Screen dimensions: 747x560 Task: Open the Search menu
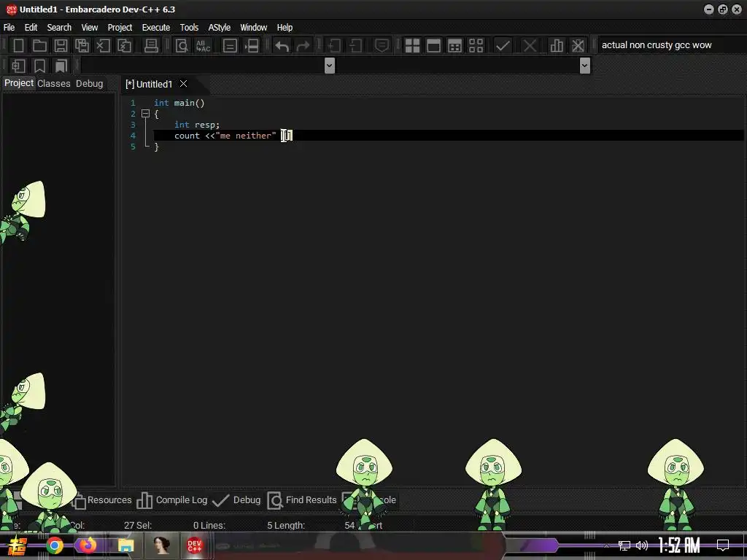(59, 27)
